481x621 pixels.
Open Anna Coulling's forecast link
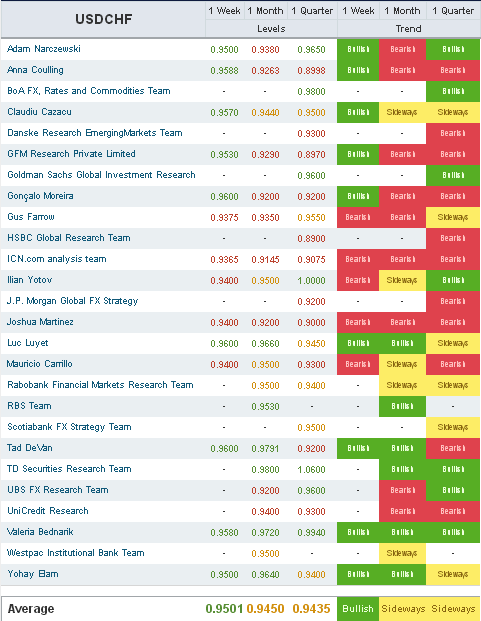[x=35, y=70]
